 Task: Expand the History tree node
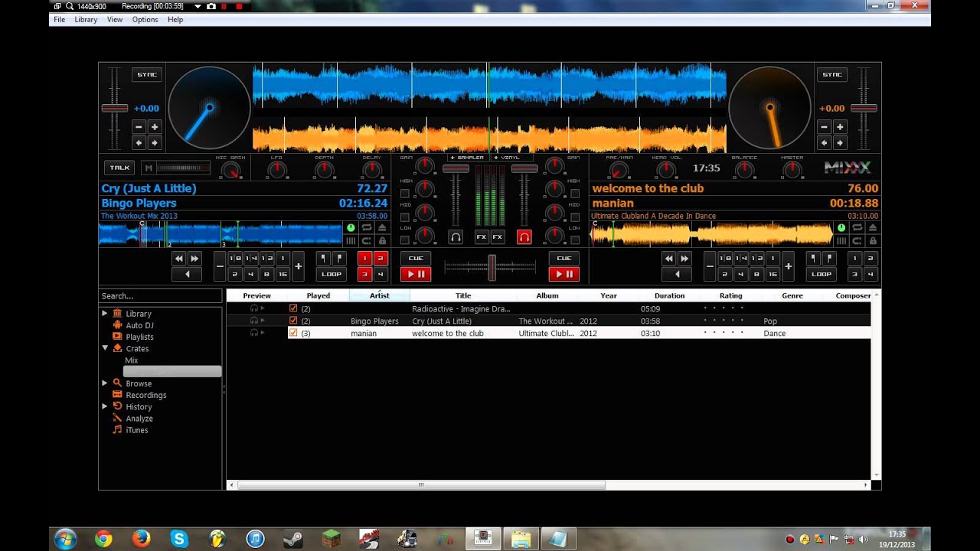tap(105, 406)
